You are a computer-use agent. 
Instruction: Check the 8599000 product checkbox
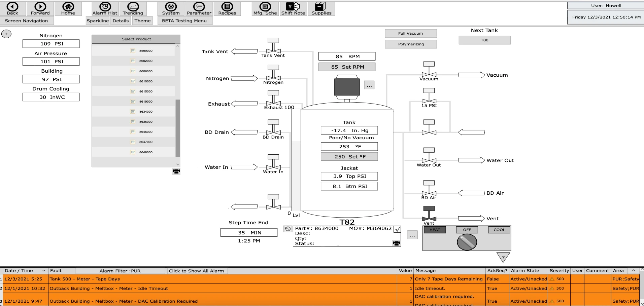[x=133, y=51]
